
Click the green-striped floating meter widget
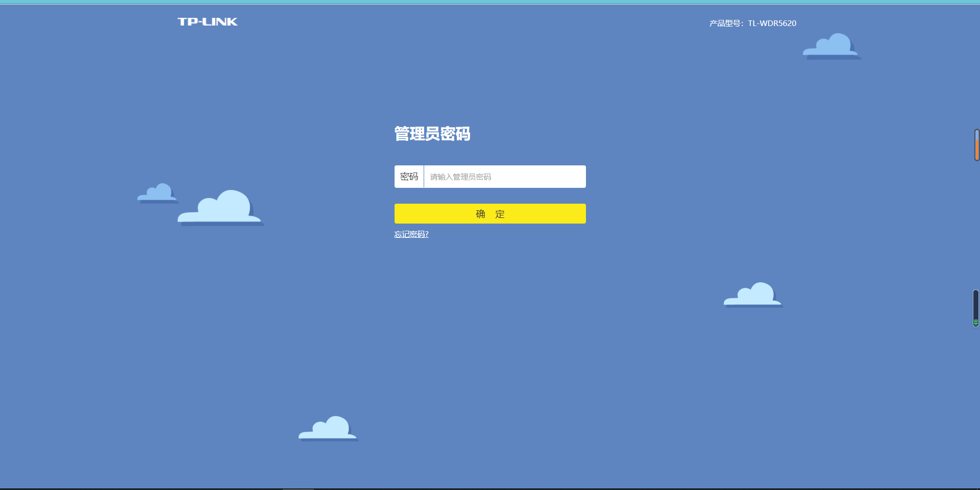click(975, 308)
